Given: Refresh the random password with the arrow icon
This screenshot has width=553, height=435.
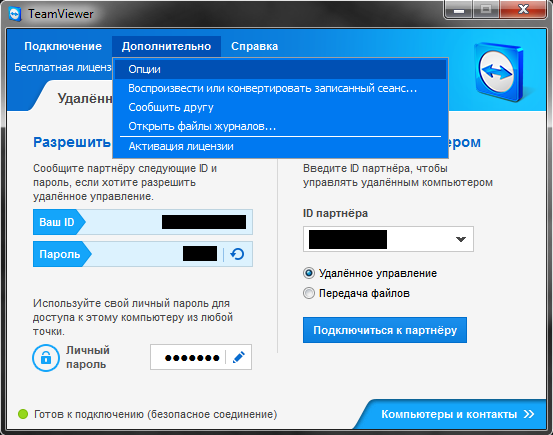Looking at the screenshot, I should pyautogui.click(x=237, y=254).
